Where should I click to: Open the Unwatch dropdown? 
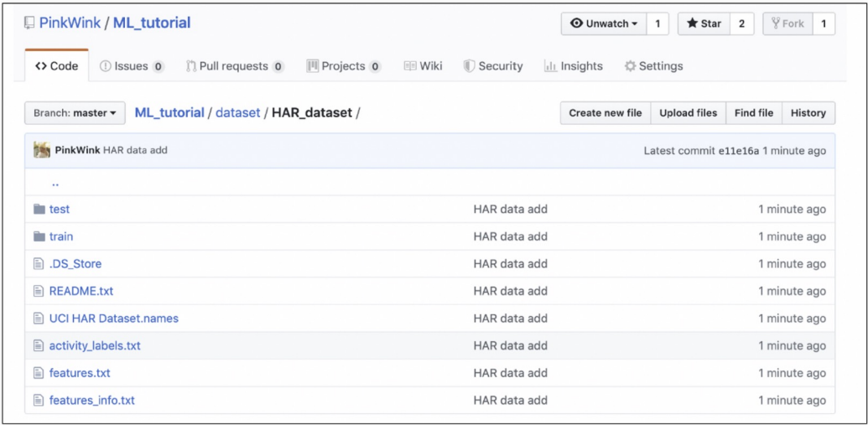click(x=603, y=23)
